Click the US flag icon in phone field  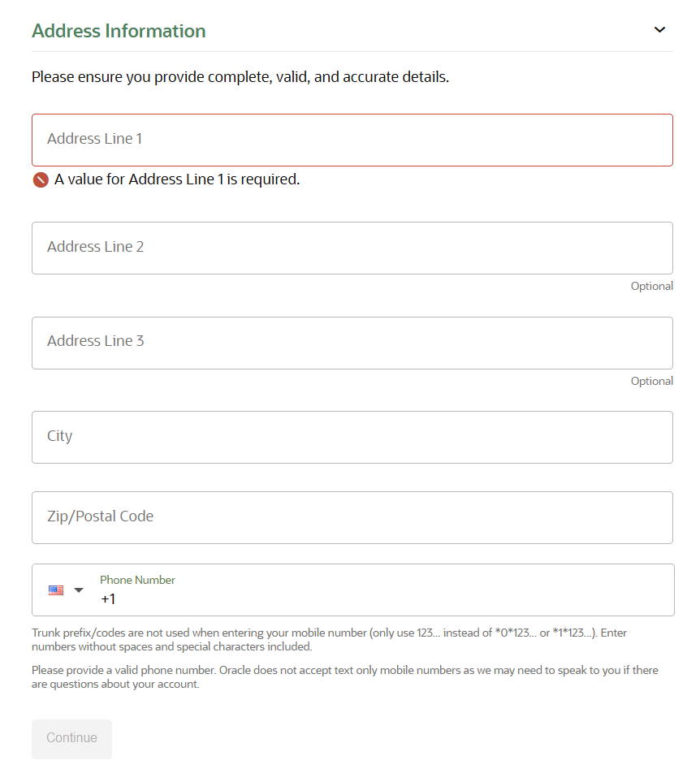pos(54,590)
